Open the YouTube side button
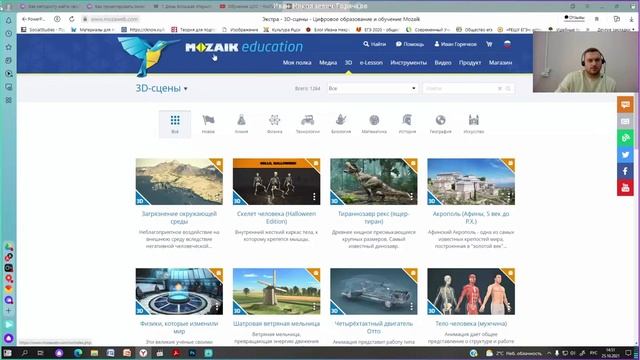Image resolution: width=640 pixels, height=360 pixels. point(625,188)
